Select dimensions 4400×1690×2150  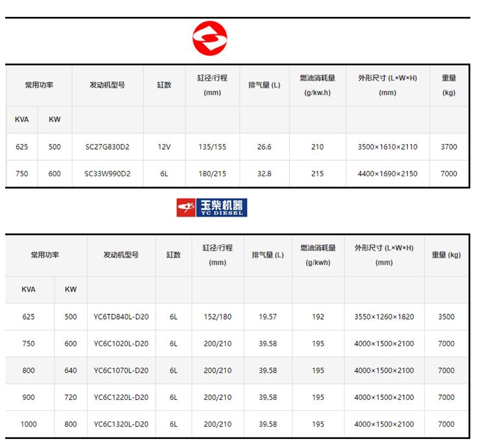pyautogui.click(x=388, y=174)
